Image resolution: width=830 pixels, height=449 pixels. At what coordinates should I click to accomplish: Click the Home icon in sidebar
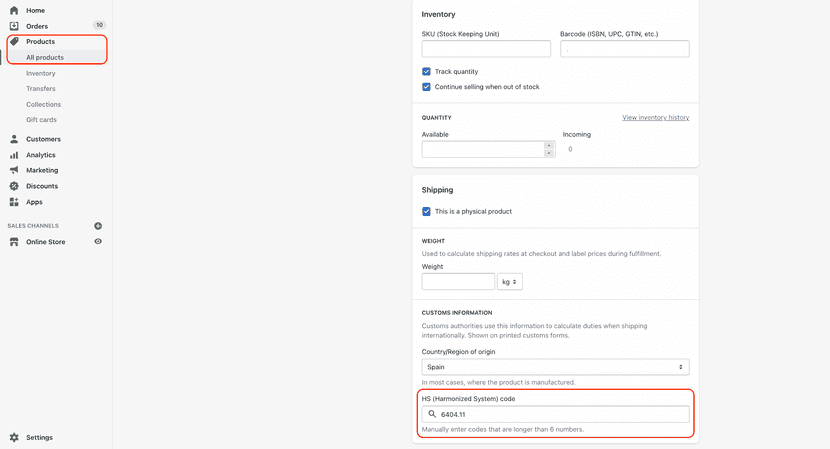(x=14, y=10)
